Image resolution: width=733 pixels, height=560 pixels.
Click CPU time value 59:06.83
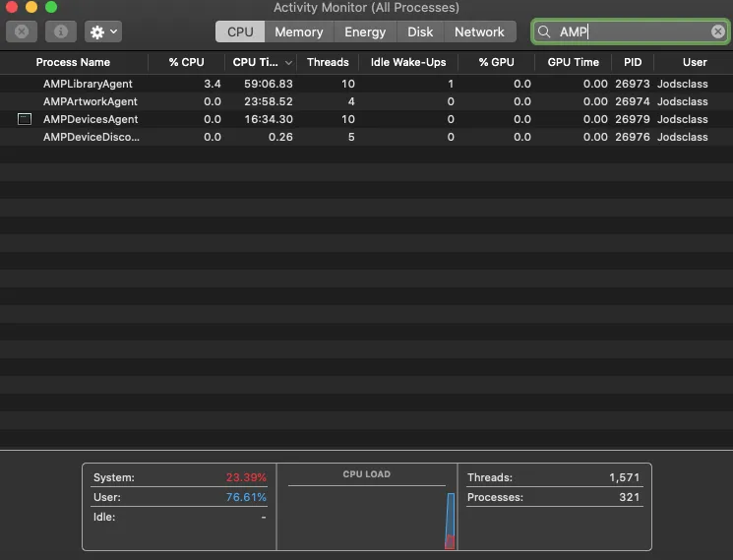(x=269, y=84)
